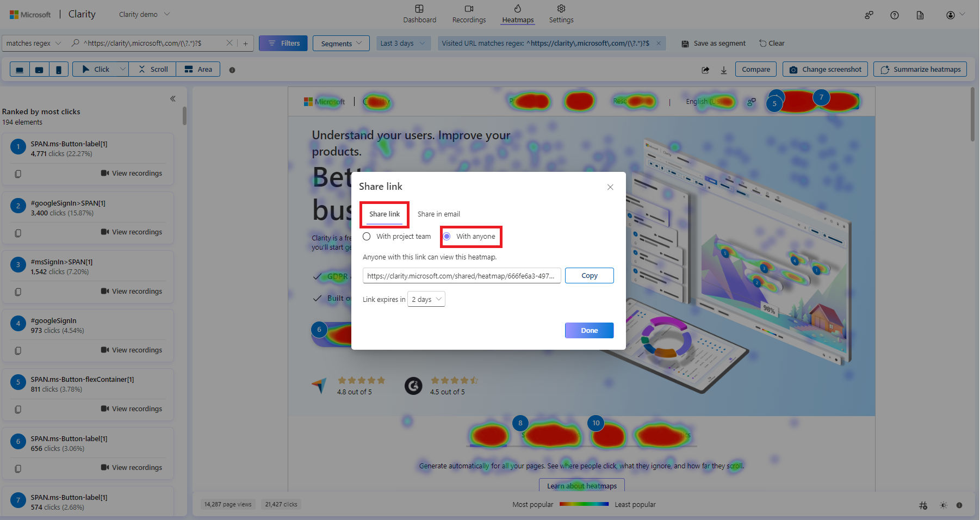This screenshot has width=980, height=520.
Task: Copy selector for #googleSignIn 973 clicks element
Action: (x=18, y=351)
